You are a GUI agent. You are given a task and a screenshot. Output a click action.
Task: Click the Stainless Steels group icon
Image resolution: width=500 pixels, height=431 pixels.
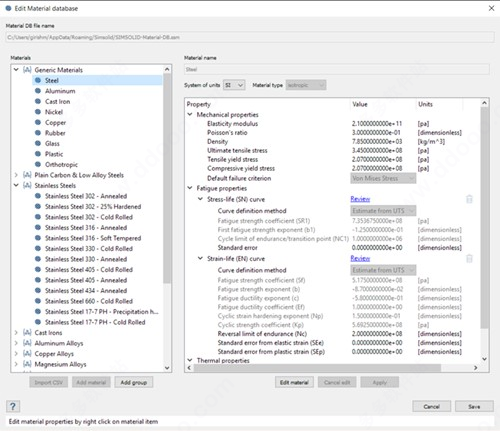[27, 185]
